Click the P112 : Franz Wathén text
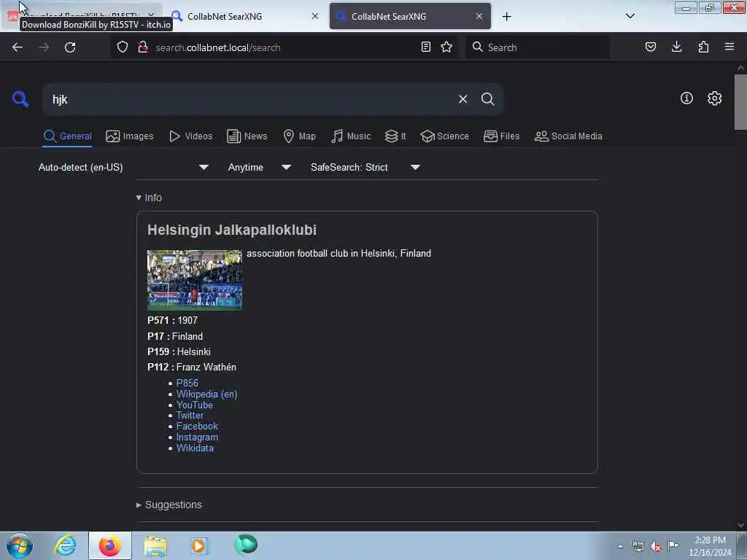 coord(192,367)
